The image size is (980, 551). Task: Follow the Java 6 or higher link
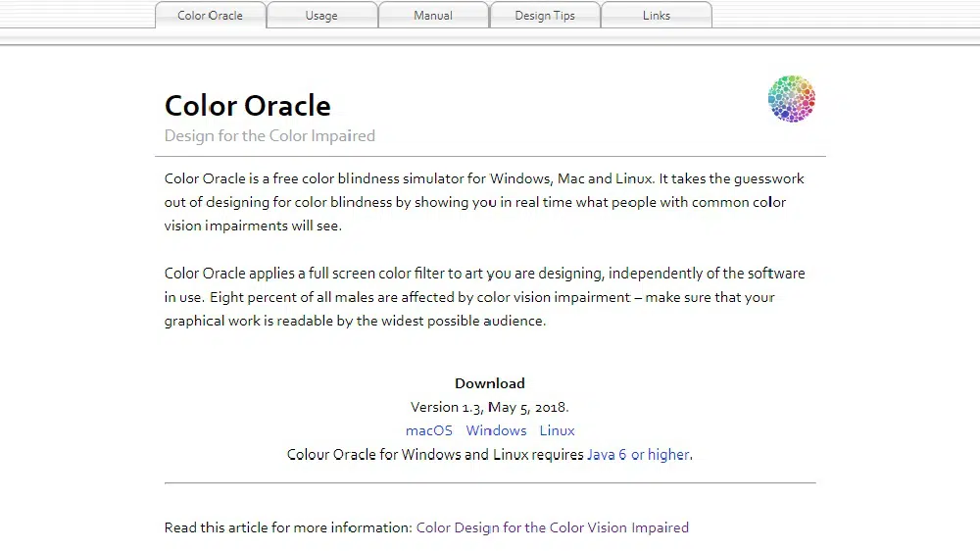click(x=638, y=455)
